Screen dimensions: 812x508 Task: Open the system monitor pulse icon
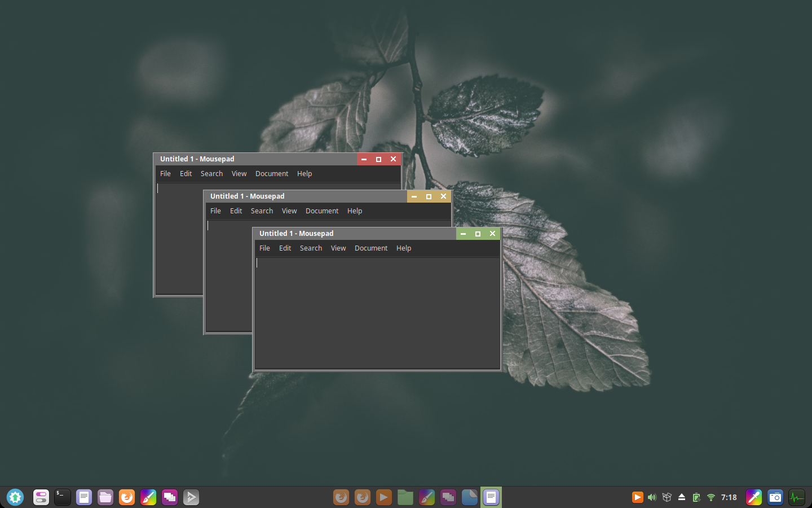pos(797,497)
